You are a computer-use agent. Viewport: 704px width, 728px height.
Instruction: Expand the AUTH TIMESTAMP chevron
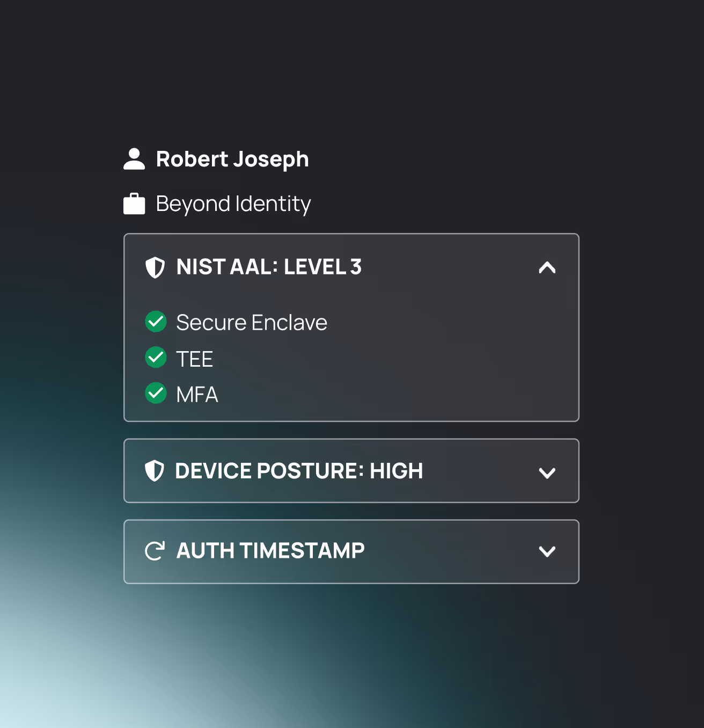pyautogui.click(x=547, y=551)
